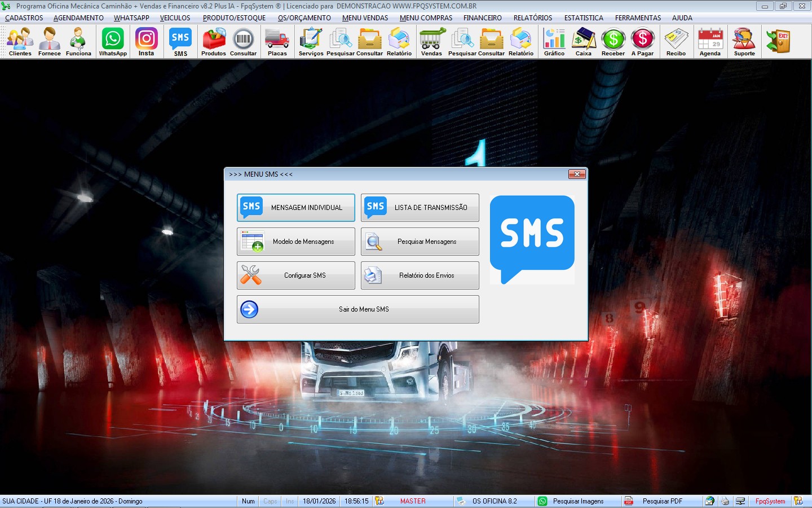Open the Caixa toolbar icon
Viewport: 812px width, 508px height.
[x=583, y=42]
